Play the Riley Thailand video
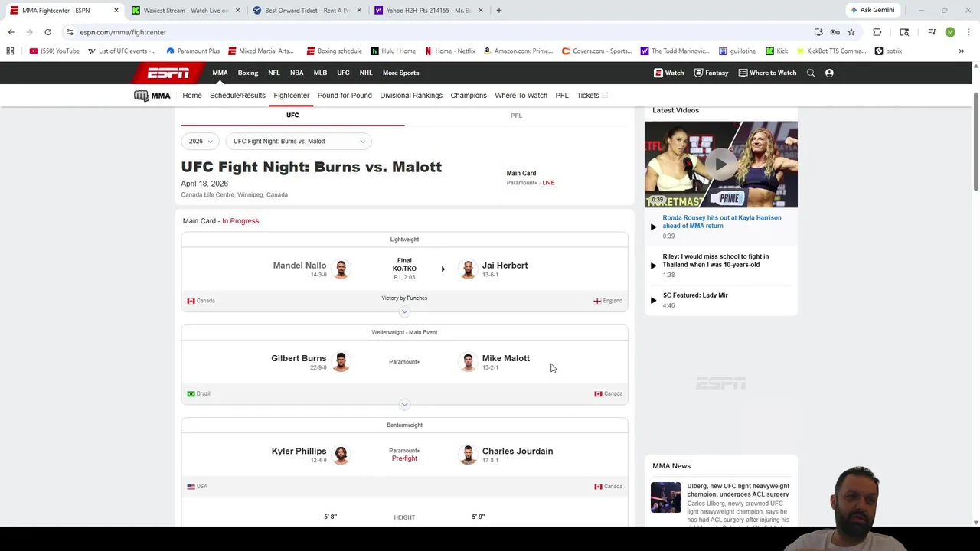Screen dimensions: 980x551 point(653,266)
